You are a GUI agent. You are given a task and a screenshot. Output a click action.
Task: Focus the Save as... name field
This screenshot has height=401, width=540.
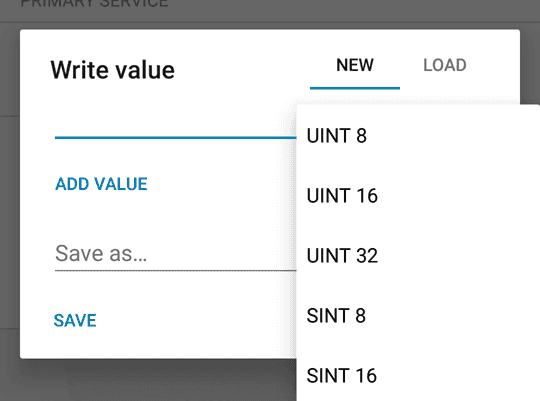175,254
